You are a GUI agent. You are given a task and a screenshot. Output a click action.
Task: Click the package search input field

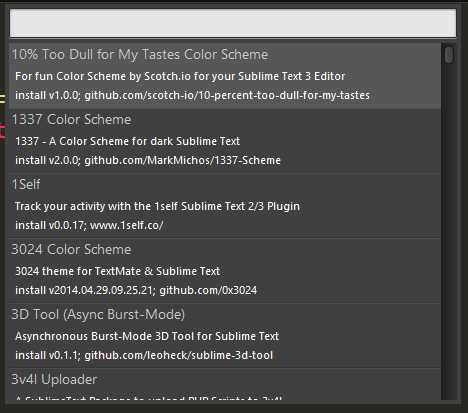(x=233, y=23)
